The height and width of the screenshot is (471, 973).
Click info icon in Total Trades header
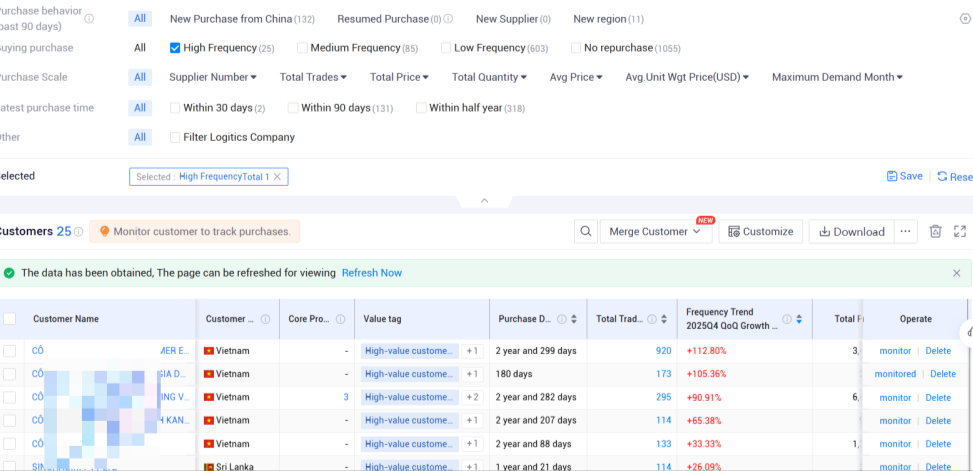[x=652, y=319]
